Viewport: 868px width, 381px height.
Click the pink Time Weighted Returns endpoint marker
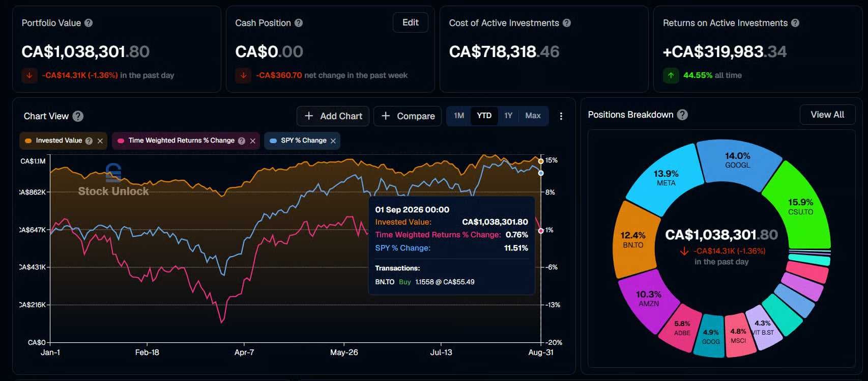pos(541,231)
